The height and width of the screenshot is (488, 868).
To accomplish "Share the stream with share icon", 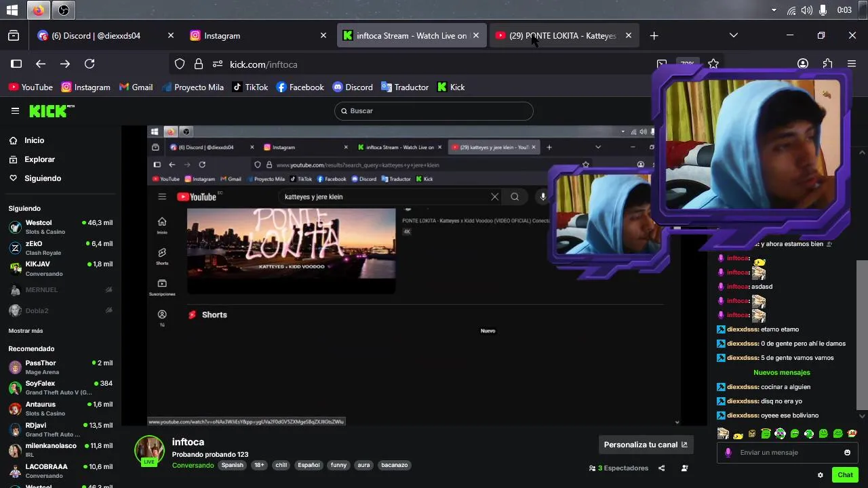I will (x=661, y=468).
